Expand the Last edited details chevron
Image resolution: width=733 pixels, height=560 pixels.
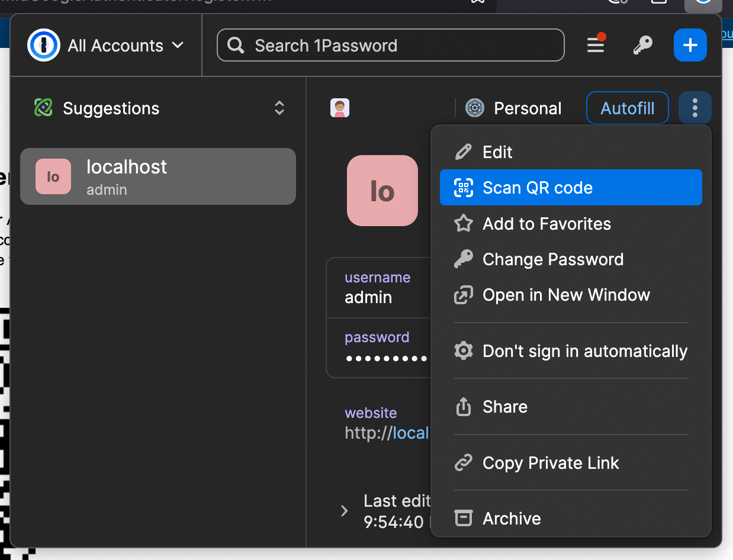point(344,511)
